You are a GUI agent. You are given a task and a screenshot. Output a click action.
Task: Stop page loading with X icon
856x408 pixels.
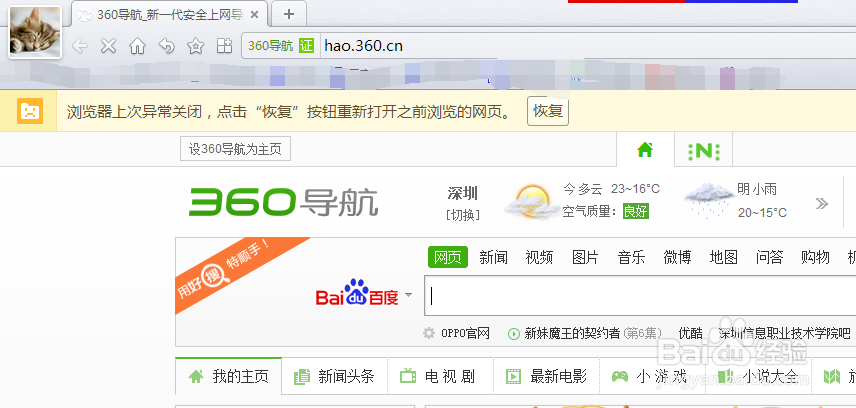[x=109, y=46]
